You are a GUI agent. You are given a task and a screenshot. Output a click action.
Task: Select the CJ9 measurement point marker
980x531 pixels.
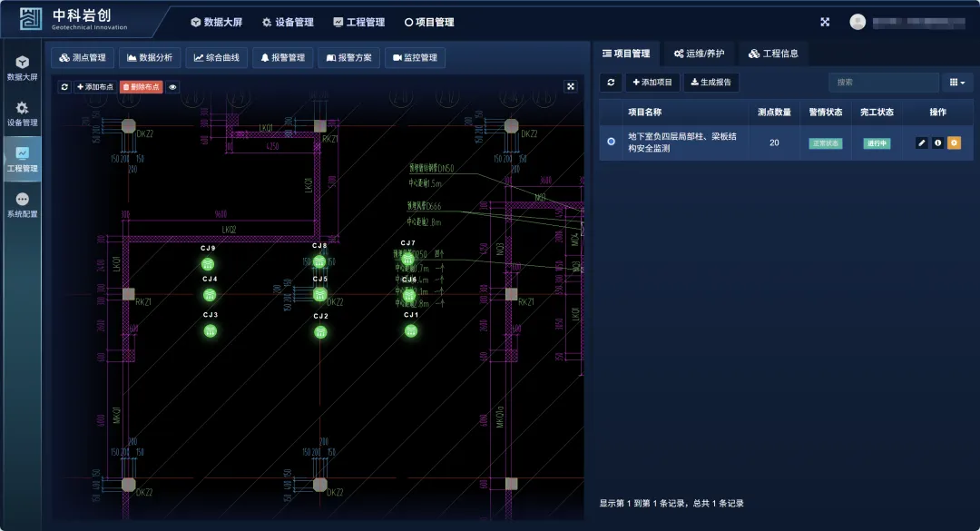(208, 264)
